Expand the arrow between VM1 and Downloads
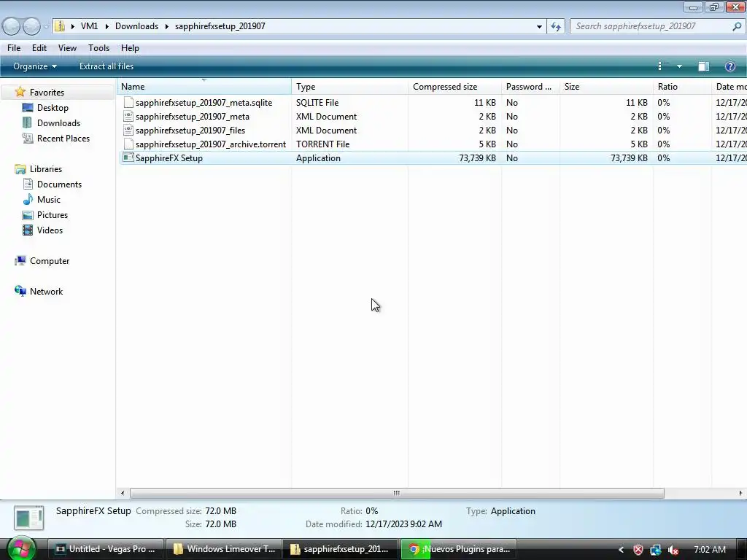747x560 pixels. (107, 26)
